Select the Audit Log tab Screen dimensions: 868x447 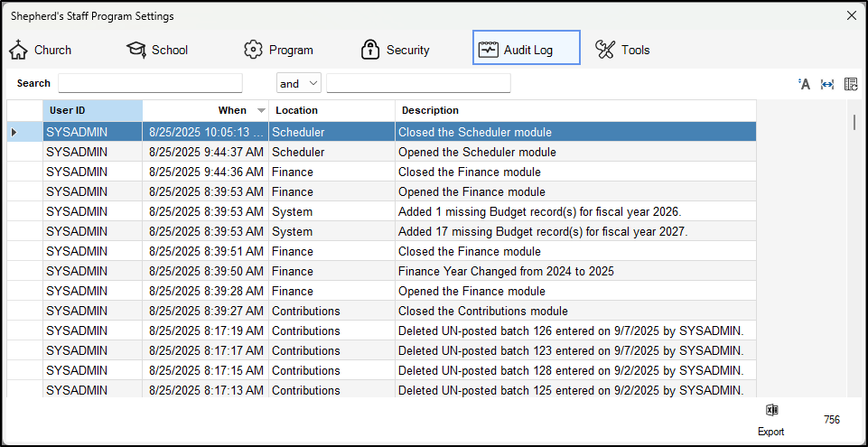click(x=526, y=49)
